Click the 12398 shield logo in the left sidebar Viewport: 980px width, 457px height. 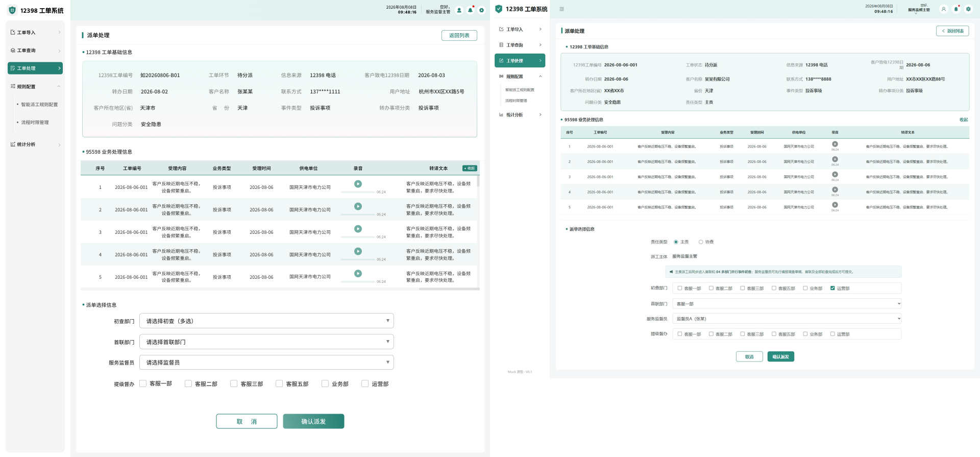(12, 10)
